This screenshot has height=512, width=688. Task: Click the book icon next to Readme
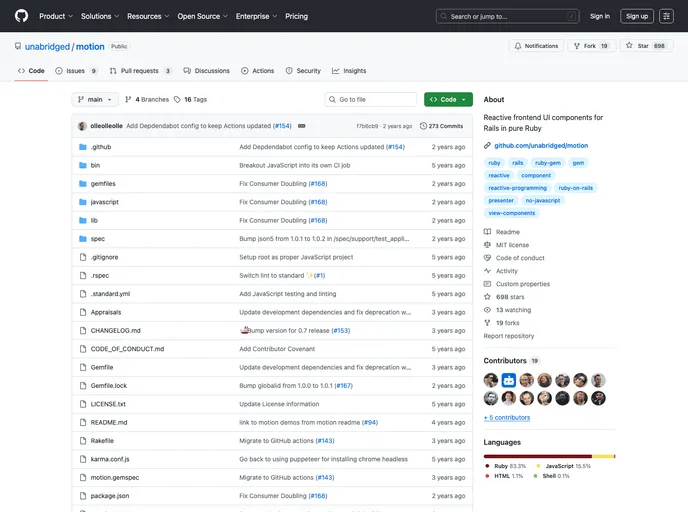coord(487,232)
